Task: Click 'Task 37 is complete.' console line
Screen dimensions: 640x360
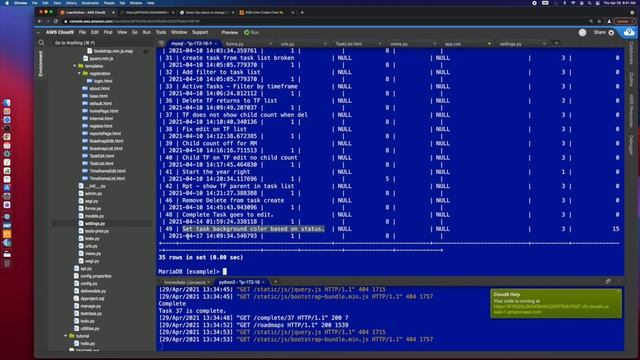Action: [192, 311]
